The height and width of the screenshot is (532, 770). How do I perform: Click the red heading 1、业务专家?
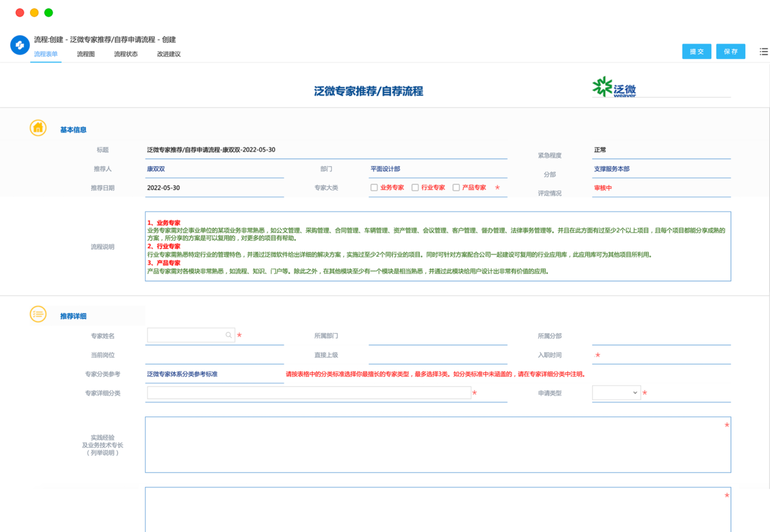[164, 223]
